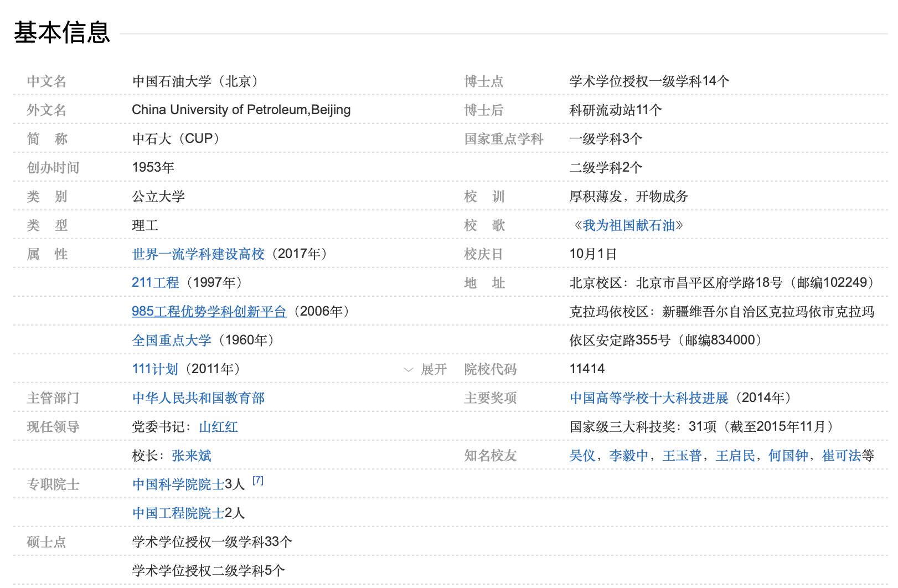Select the 公立大学 value
898x588 pixels.
point(158,197)
